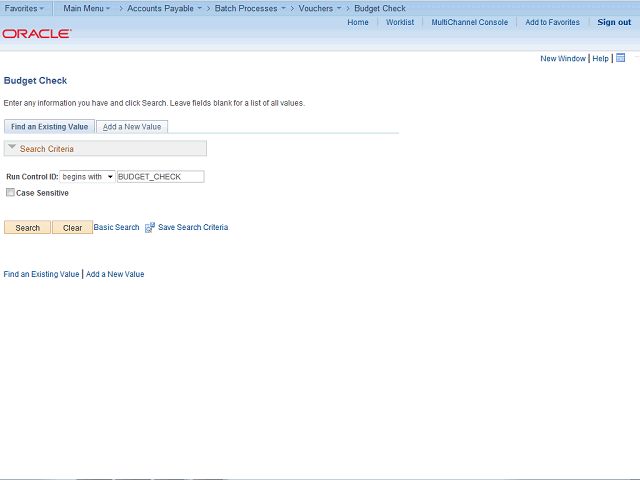Click the personalize page icon beside Help
640x480 pixels.
[620, 58]
